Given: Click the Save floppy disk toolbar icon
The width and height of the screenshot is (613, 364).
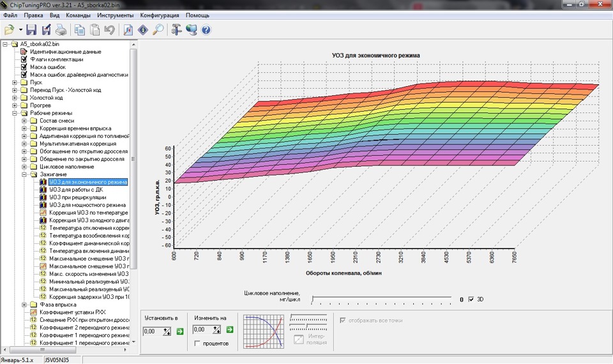Looking at the screenshot, I should point(31,30).
